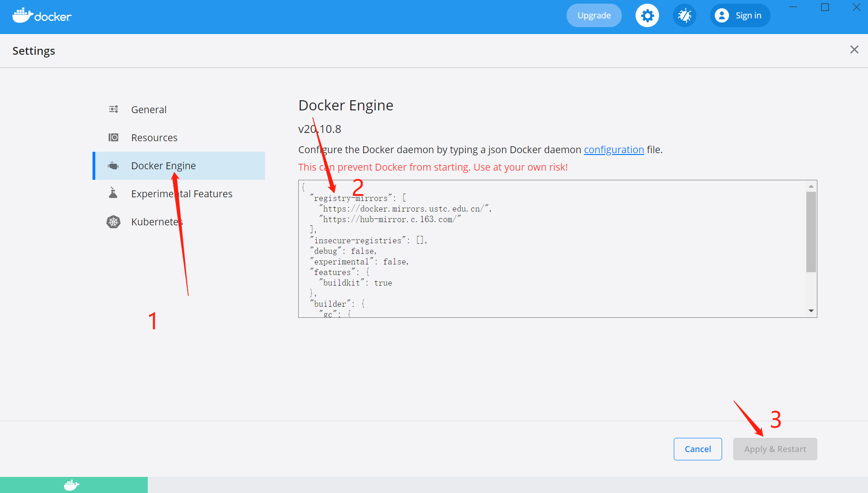Click the editor scroll-down arrow

(x=811, y=311)
